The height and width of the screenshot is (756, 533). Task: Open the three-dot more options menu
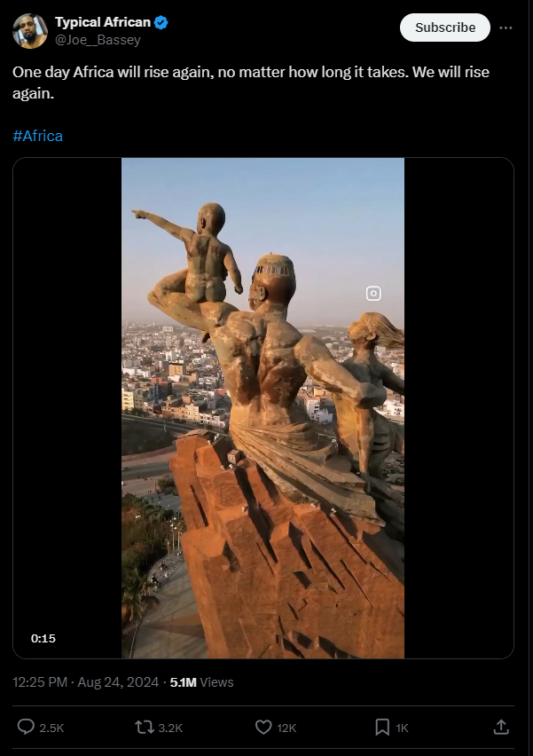click(x=506, y=28)
